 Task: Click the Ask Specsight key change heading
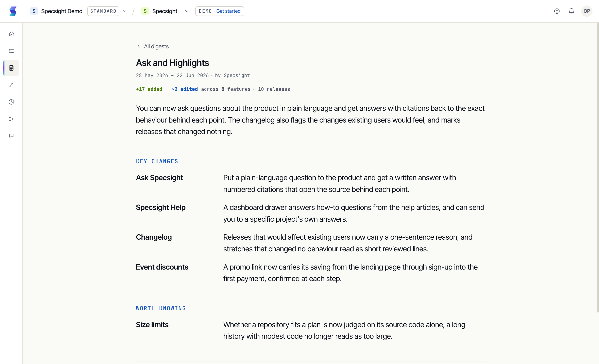[159, 178]
